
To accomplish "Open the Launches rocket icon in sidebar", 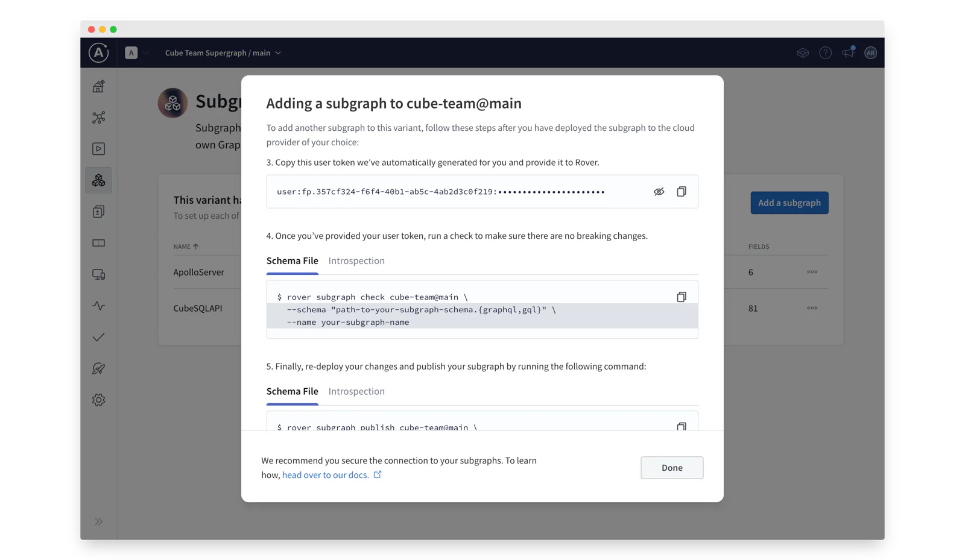I will pos(98,368).
